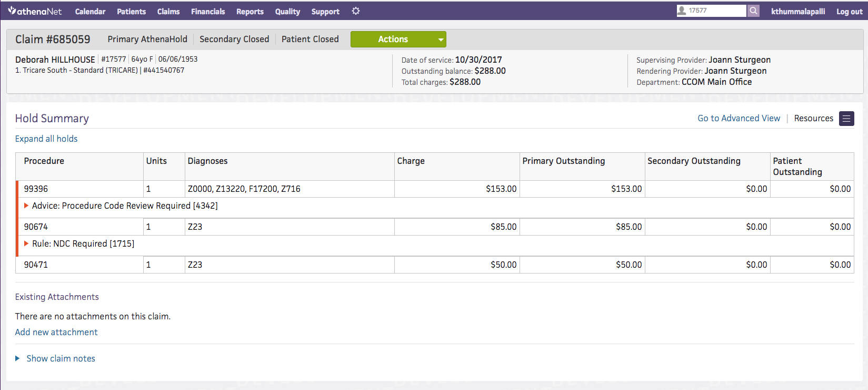Click the kthummalapalli username
Viewport: 868px width, 390px height.
pyautogui.click(x=798, y=12)
